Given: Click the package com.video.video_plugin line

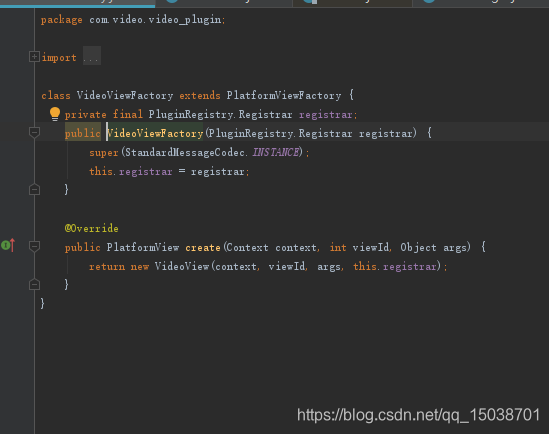Looking at the screenshot, I should pos(133,20).
